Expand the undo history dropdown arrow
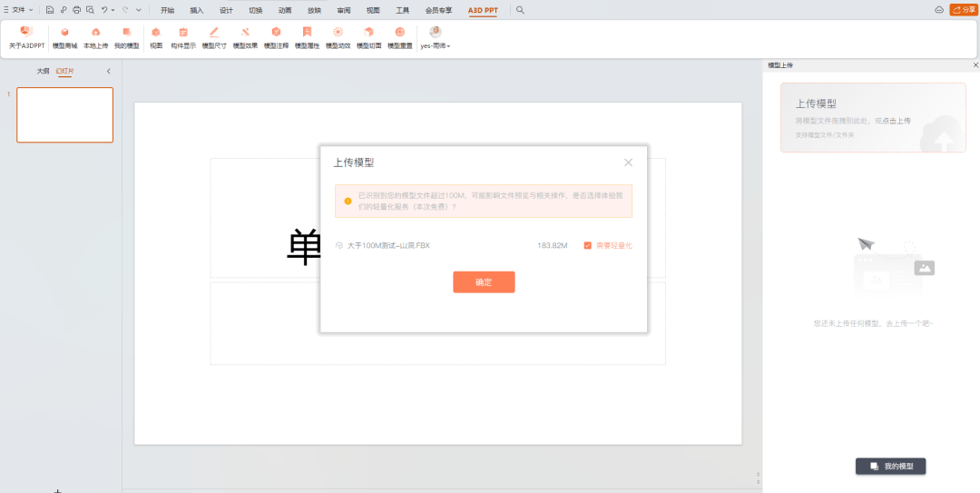 click(113, 10)
